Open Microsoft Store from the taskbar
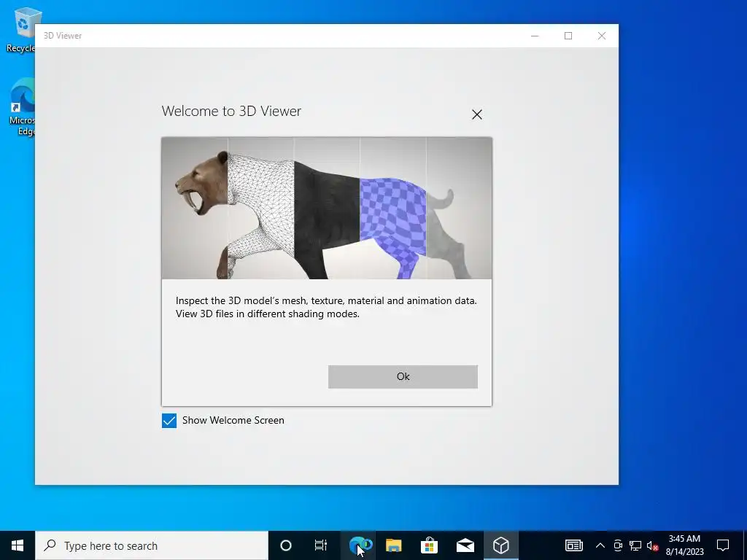The image size is (747, 560). 429,545
